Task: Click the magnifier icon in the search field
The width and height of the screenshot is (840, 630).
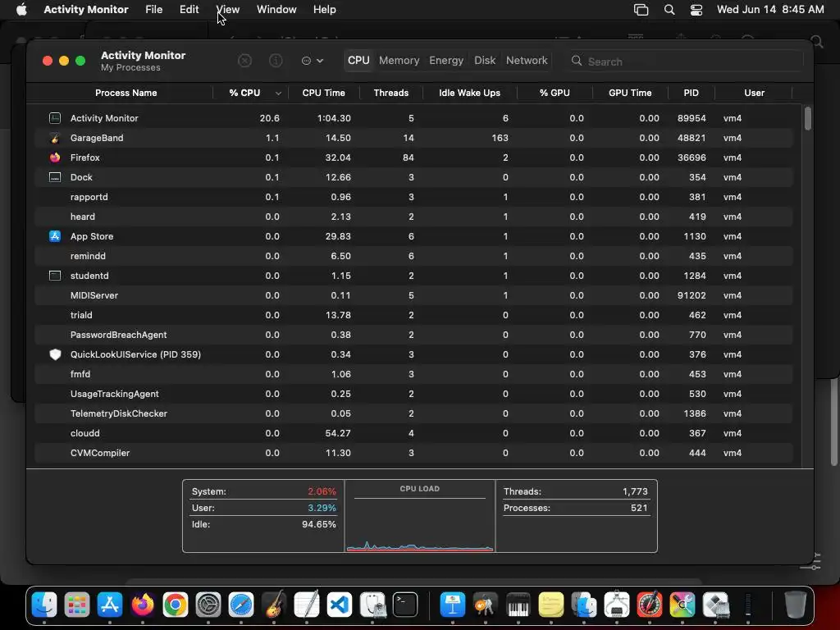Action: (x=577, y=61)
